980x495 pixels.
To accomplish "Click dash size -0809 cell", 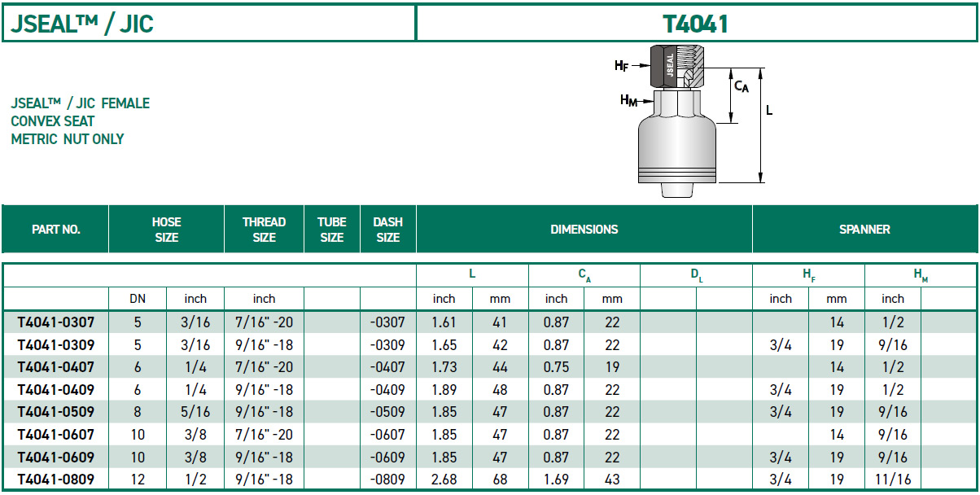I will (x=387, y=480).
